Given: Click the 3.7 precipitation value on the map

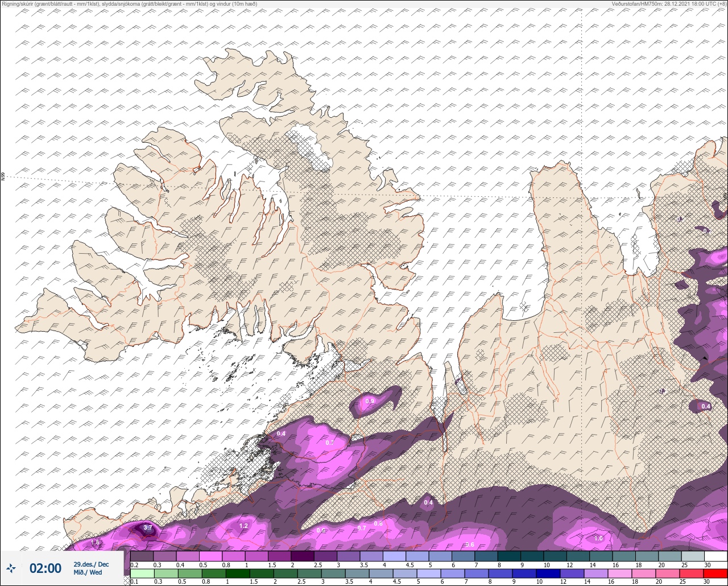Looking at the screenshot, I should point(147,528).
